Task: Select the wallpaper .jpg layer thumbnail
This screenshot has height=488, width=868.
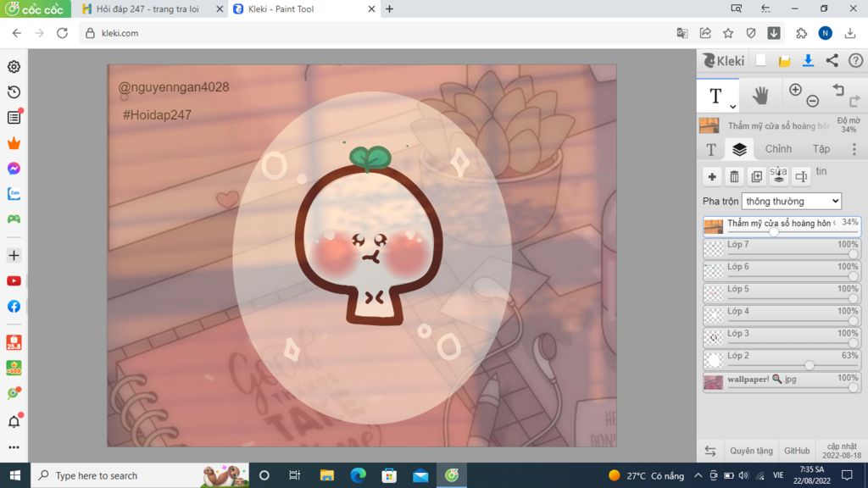Action: pos(714,382)
